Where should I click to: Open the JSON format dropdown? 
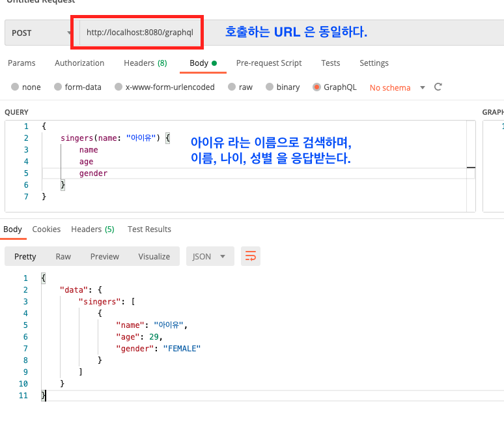pyautogui.click(x=210, y=256)
